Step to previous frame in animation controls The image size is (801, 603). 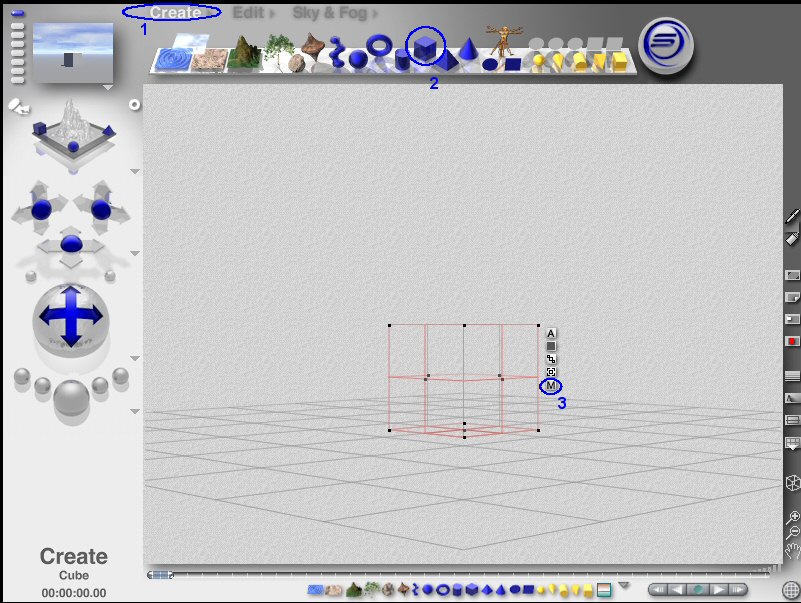click(x=677, y=590)
